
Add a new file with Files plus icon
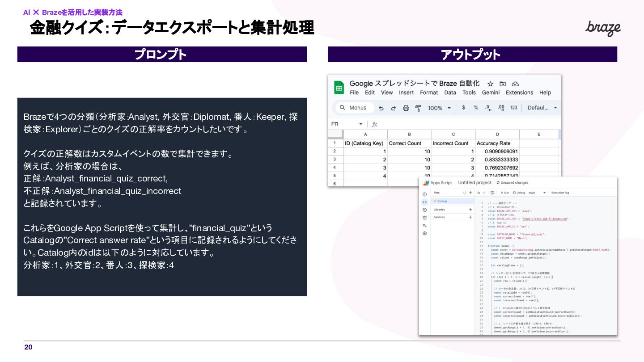[470, 193]
